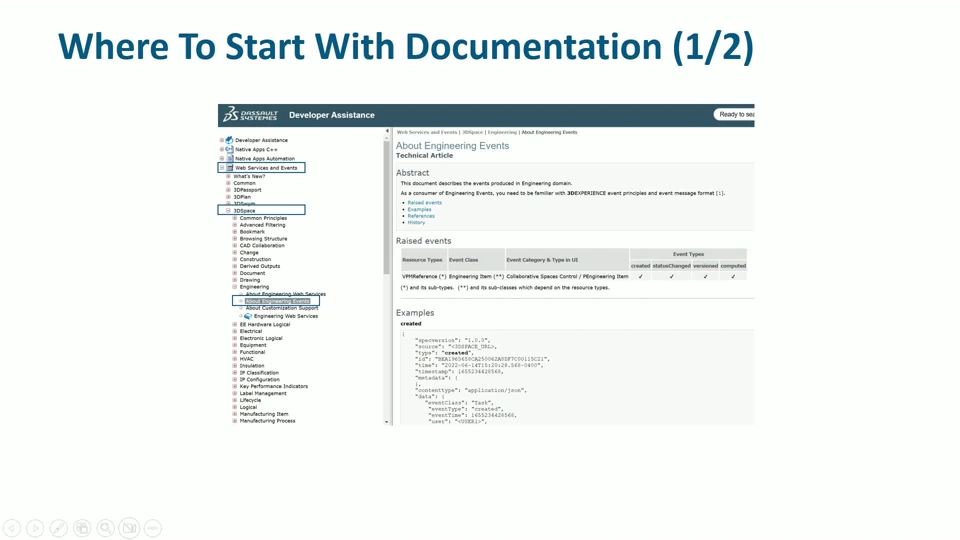Click Web Services and Events breadcrumb
This screenshot has width=960, height=540.
(x=427, y=132)
